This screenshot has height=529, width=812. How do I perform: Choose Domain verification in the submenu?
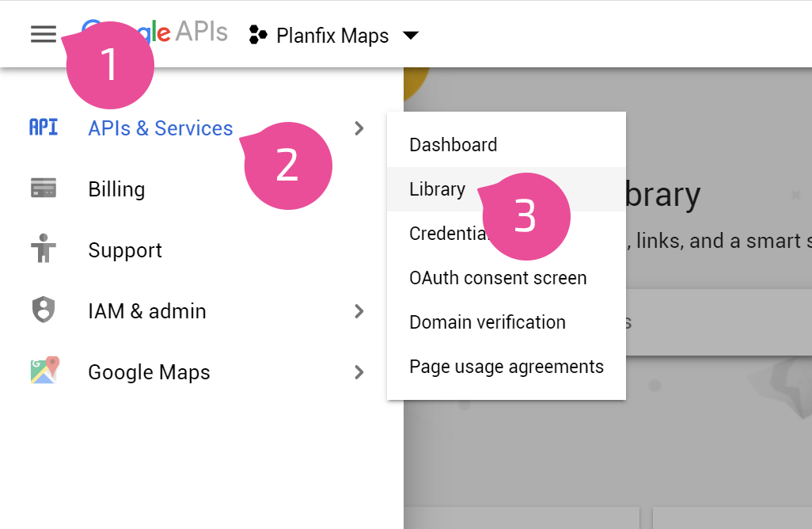(x=506, y=322)
